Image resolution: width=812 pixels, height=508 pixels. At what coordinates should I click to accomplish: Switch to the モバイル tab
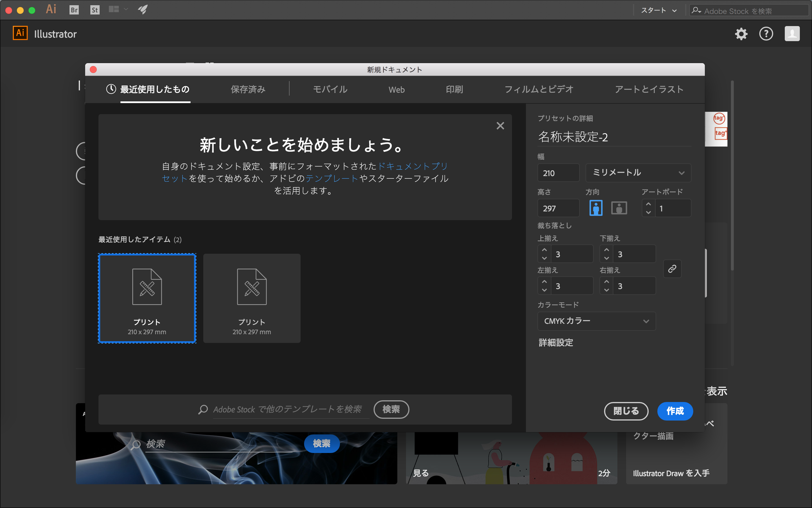[x=330, y=89]
